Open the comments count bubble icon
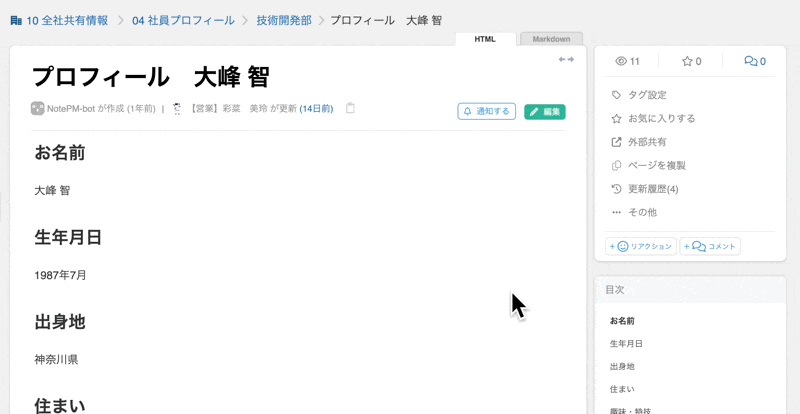The image size is (800, 414). click(x=750, y=61)
